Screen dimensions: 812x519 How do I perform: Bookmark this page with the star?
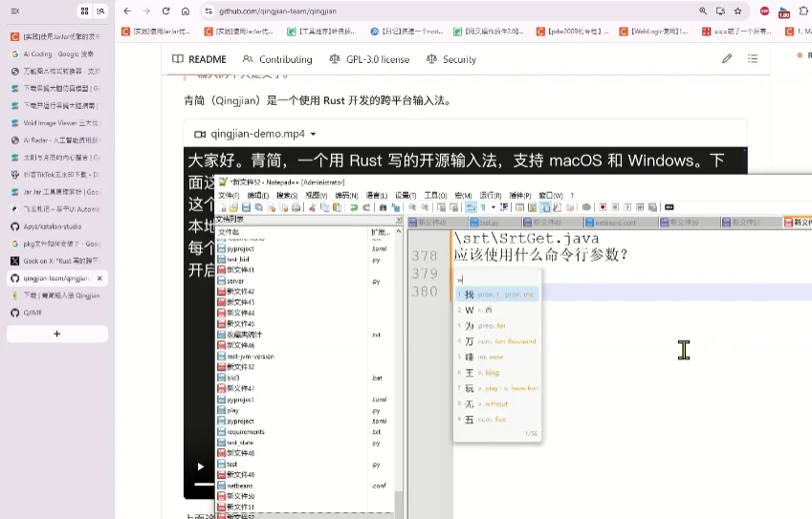[738, 11]
